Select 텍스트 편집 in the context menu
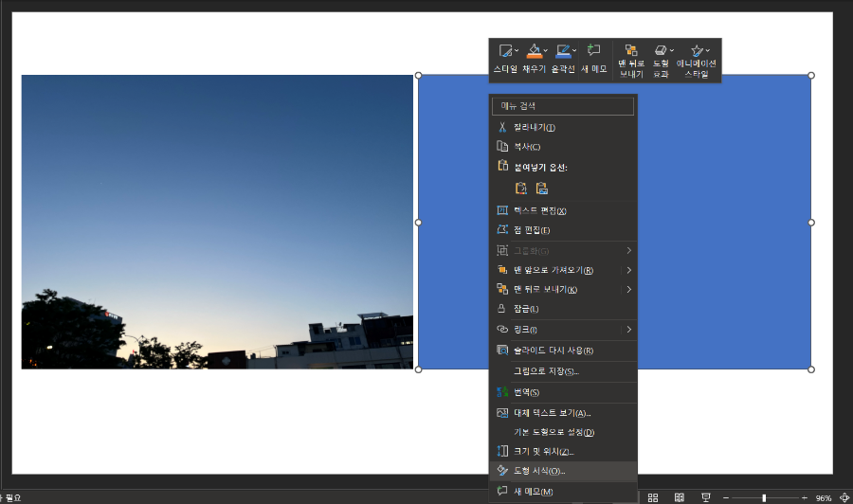 [x=563, y=211]
